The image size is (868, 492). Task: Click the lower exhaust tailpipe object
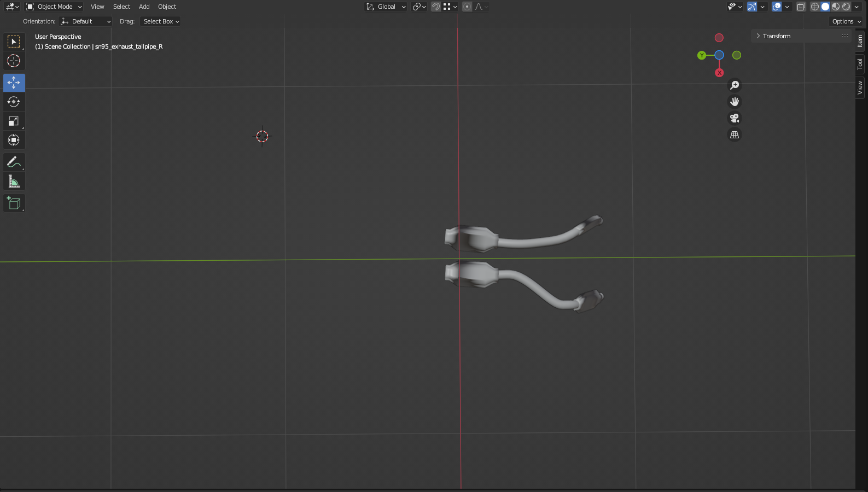pos(524,286)
